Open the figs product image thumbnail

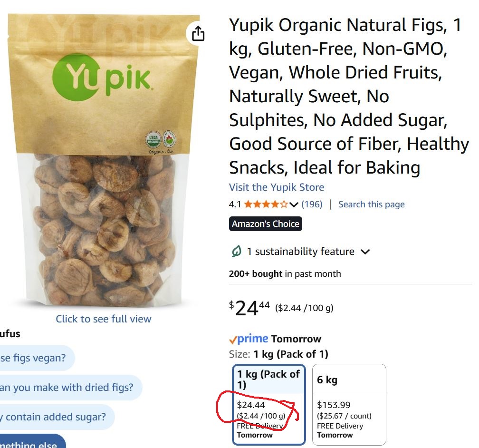tap(104, 160)
